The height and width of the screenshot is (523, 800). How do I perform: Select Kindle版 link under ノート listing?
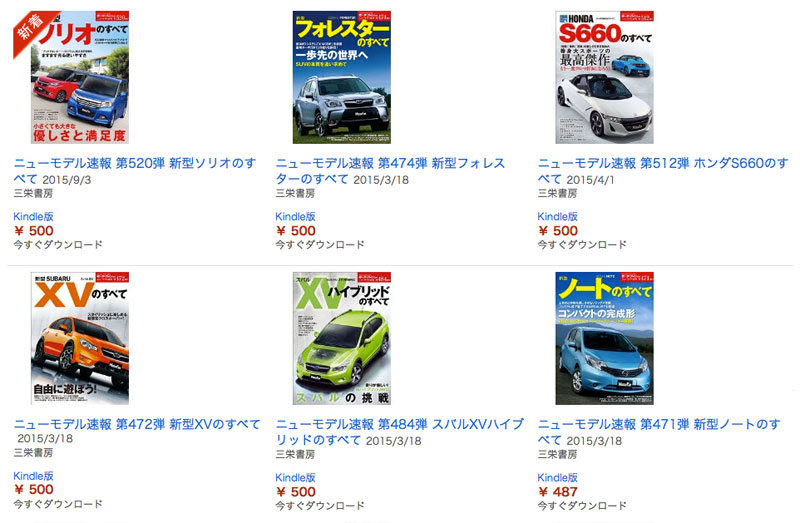click(558, 478)
